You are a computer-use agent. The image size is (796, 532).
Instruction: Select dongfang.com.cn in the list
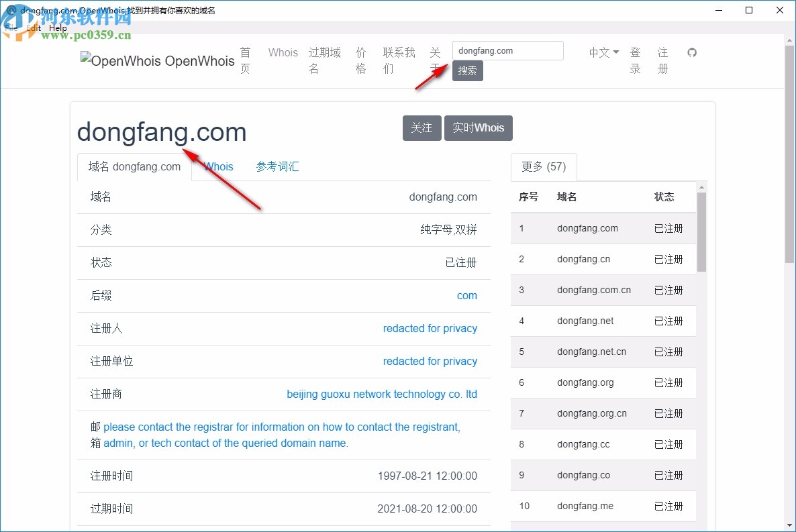[x=603, y=290]
